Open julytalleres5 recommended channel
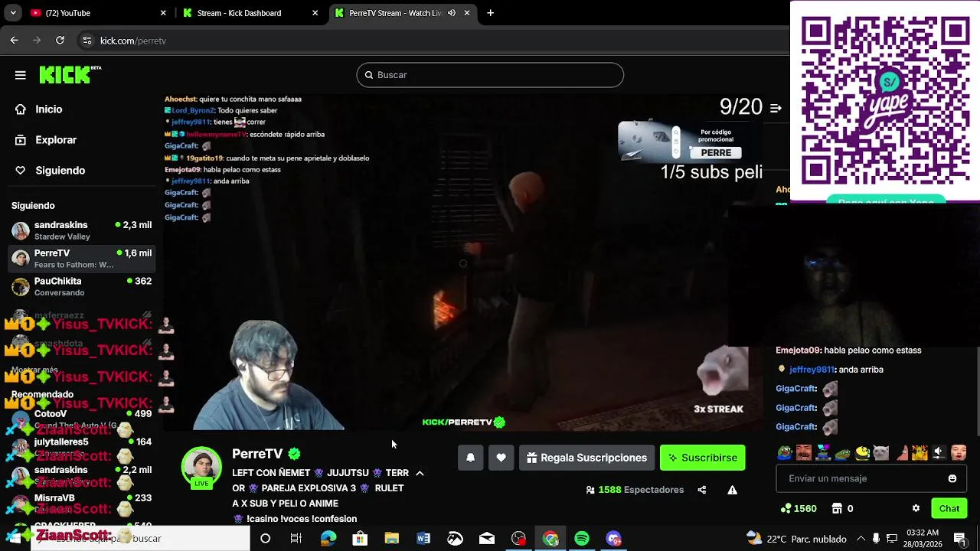Viewport: 980px width, 551px height. pyautogui.click(x=81, y=447)
